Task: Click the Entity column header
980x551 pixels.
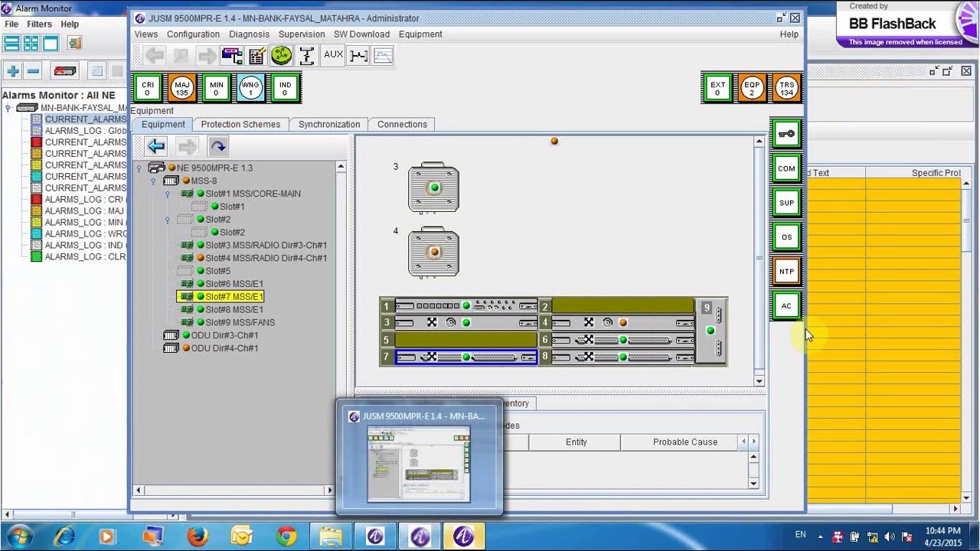Action: tap(576, 442)
